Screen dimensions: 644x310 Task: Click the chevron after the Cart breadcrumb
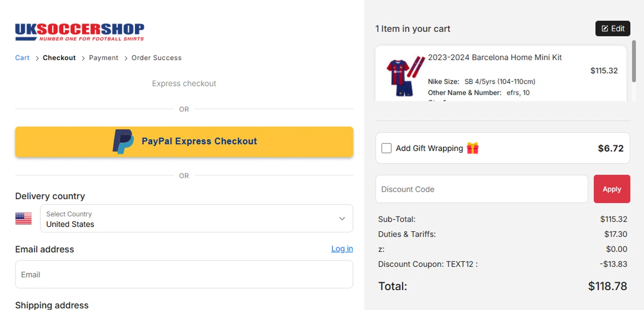[37, 58]
